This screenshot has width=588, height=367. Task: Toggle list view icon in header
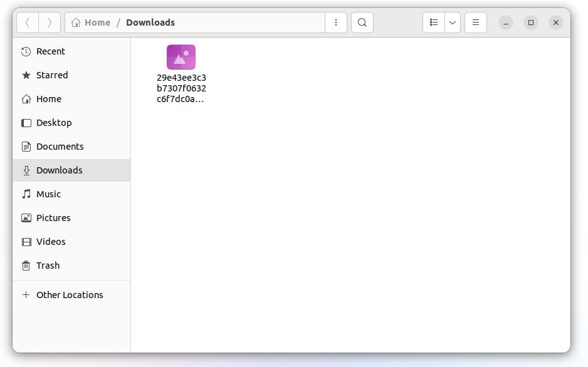pos(434,23)
